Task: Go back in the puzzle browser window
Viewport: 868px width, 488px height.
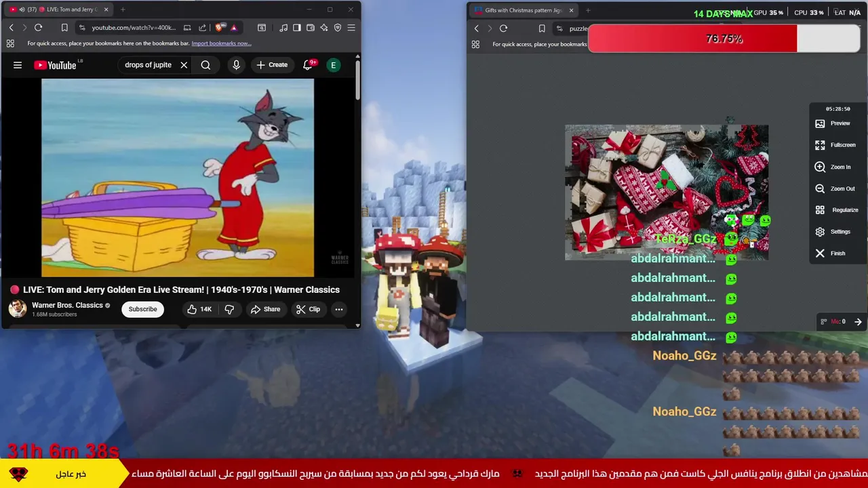Action: click(x=476, y=28)
